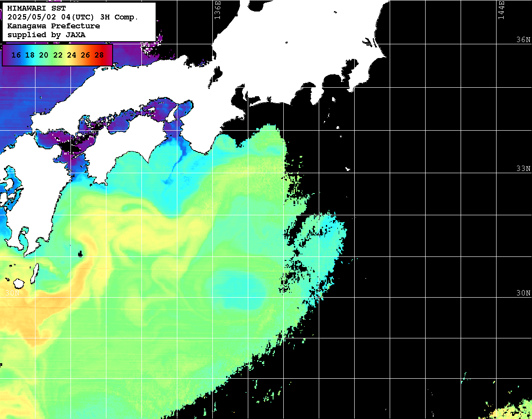The image size is (532, 419).
Task: Select the 24 value on the color scale
Action: (x=71, y=55)
